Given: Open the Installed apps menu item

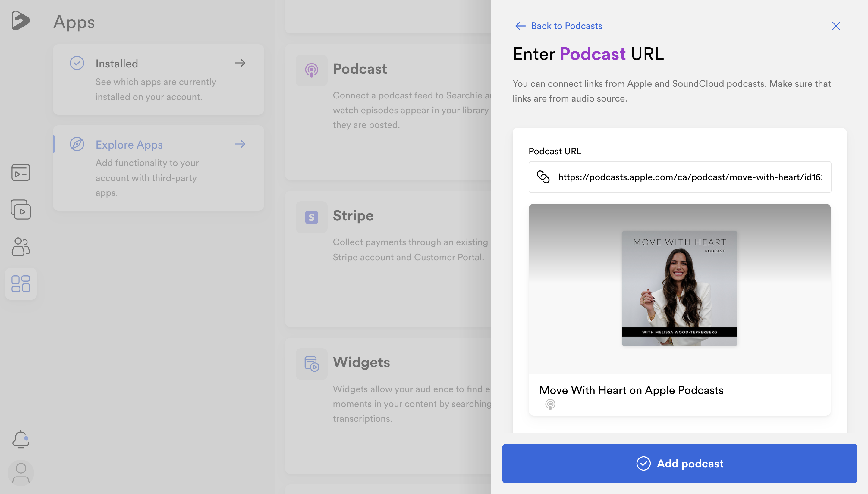Looking at the screenshot, I should pos(159,80).
